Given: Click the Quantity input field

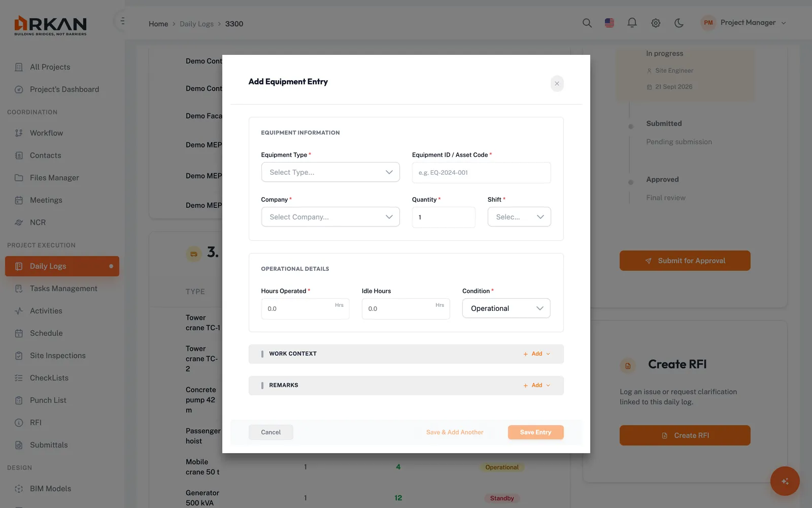Looking at the screenshot, I should coord(444,217).
